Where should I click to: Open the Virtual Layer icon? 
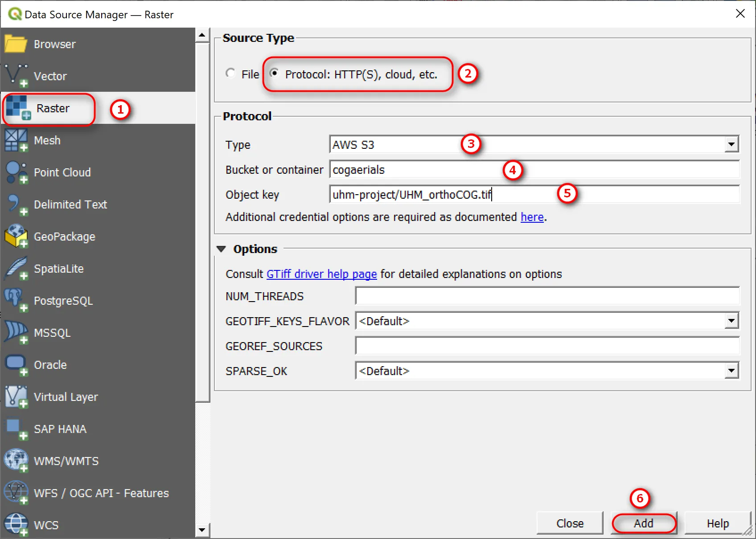16,397
